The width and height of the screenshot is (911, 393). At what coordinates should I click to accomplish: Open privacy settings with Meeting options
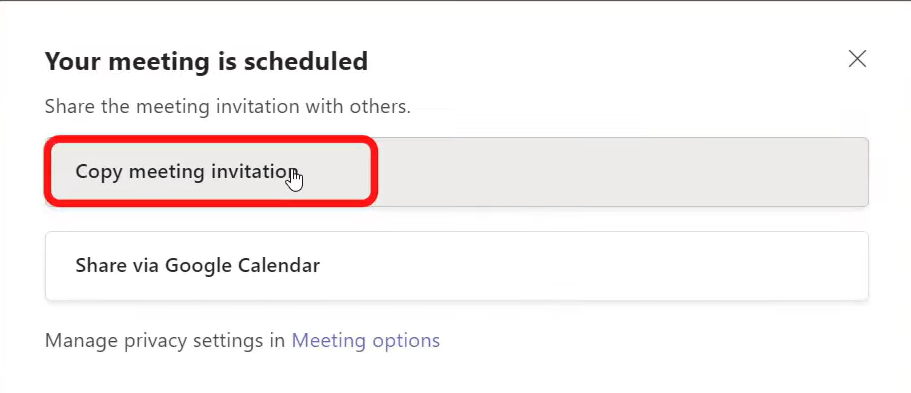click(365, 340)
